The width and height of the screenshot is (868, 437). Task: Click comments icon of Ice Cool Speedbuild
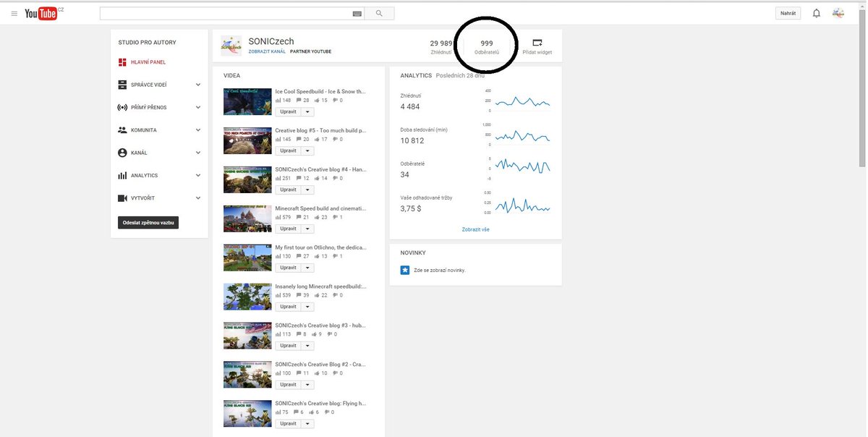pyautogui.click(x=298, y=101)
